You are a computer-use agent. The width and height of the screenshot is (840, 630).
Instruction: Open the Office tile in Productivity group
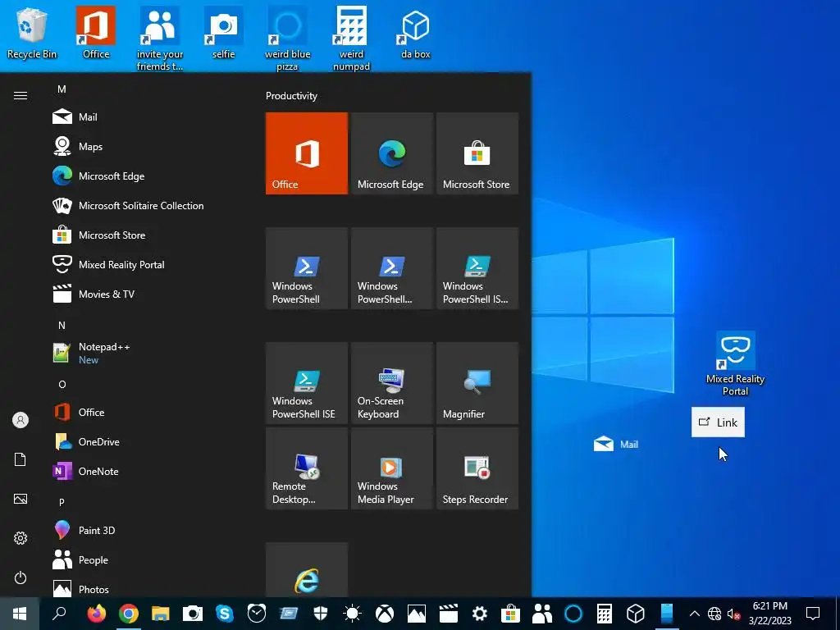tap(307, 153)
